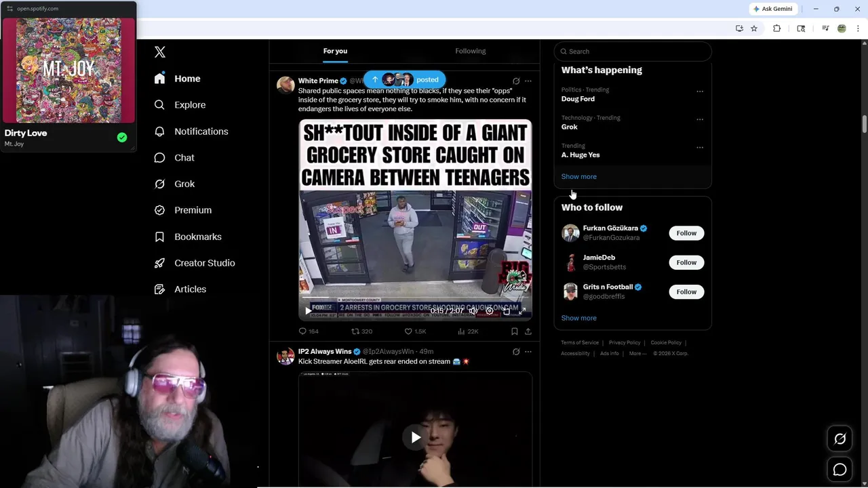868x488 pixels.
Task: View analytics for the post (22K)
Action: [x=468, y=331]
